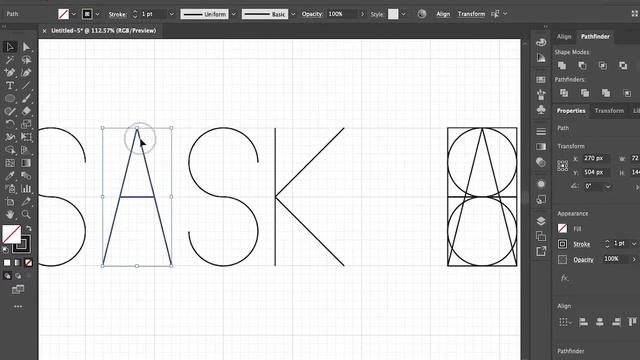Open the effects fx menu
The height and width of the screenshot is (360, 640).
pyautogui.click(x=564, y=278)
